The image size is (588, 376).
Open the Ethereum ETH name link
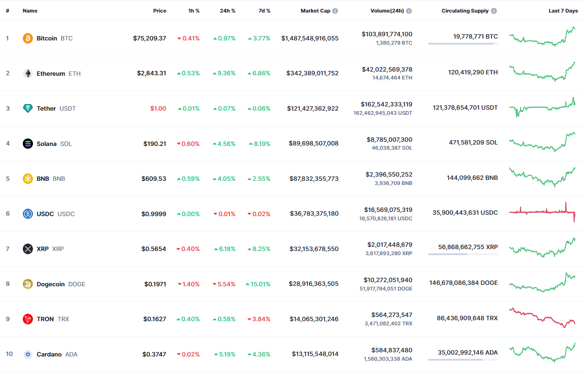tap(59, 73)
